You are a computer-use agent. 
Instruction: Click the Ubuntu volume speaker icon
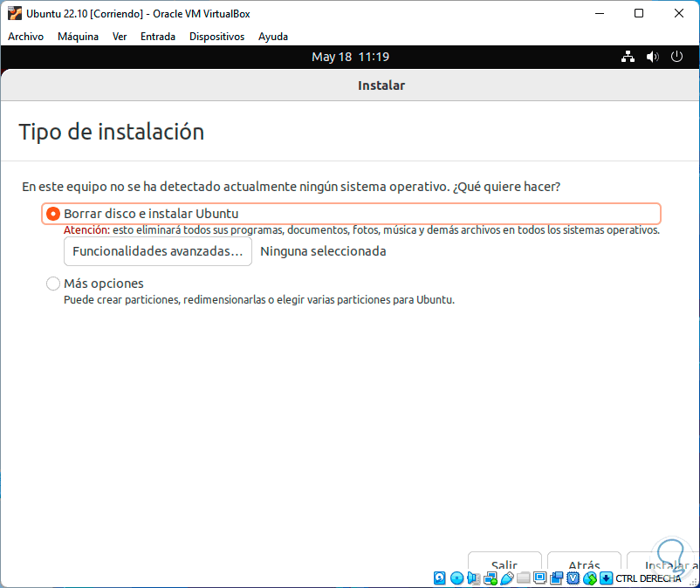pos(652,57)
